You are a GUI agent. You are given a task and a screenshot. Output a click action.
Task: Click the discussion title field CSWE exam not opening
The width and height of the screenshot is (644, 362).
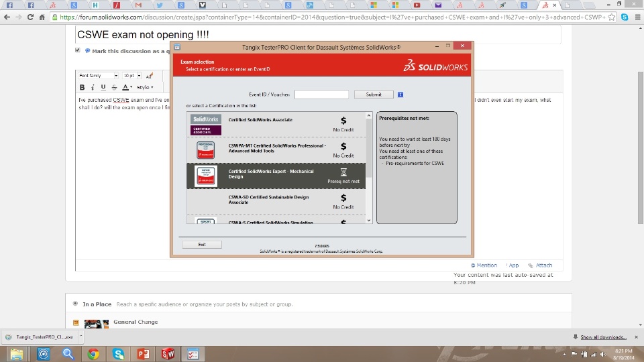318,34
